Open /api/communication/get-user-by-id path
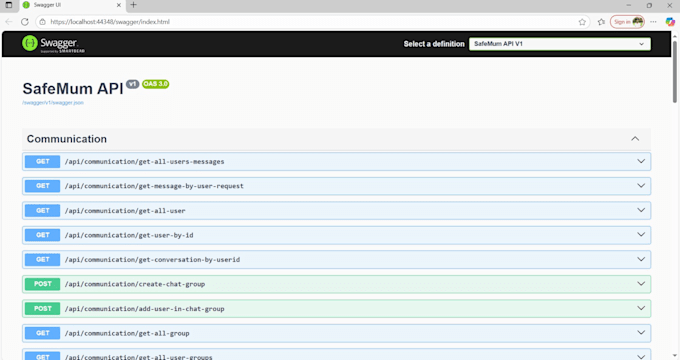Image resolution: width=680 pixels, height=360 pixels. [129, 235]
